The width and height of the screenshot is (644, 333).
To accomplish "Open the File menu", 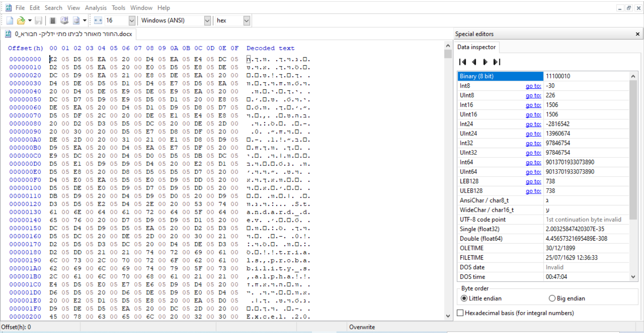I will 20,8.
